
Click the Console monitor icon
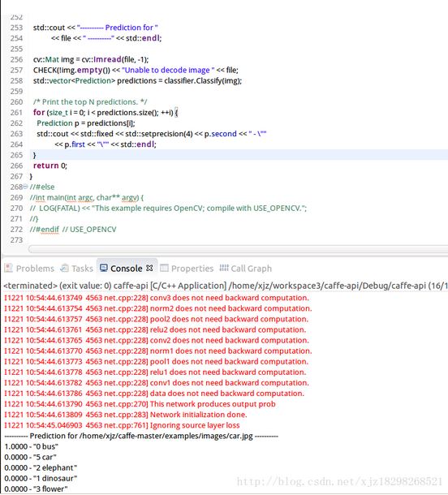point(104,268)
